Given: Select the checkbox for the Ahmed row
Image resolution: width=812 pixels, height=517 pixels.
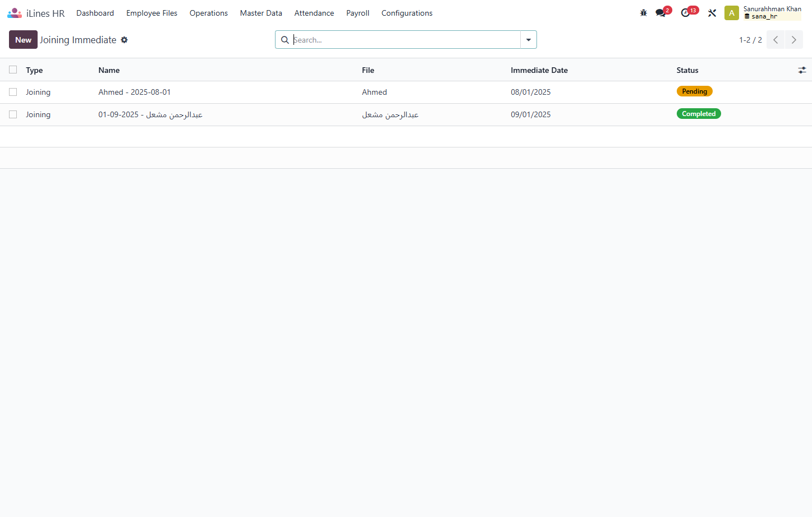Looking at the screenshot, I should pos(13,92).
